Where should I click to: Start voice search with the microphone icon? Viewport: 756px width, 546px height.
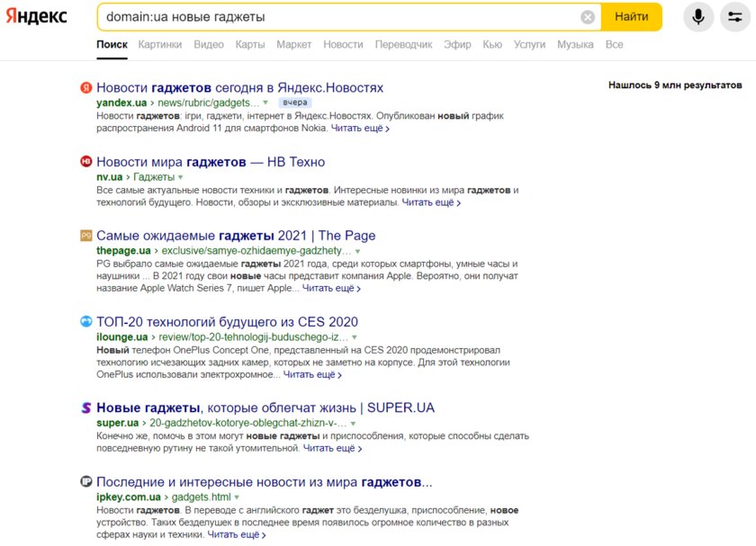pyautogui.click(x=698, y=17)
